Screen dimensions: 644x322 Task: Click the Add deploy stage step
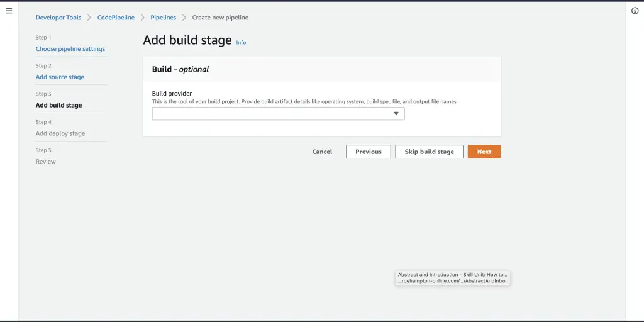(x=60, y=133)
